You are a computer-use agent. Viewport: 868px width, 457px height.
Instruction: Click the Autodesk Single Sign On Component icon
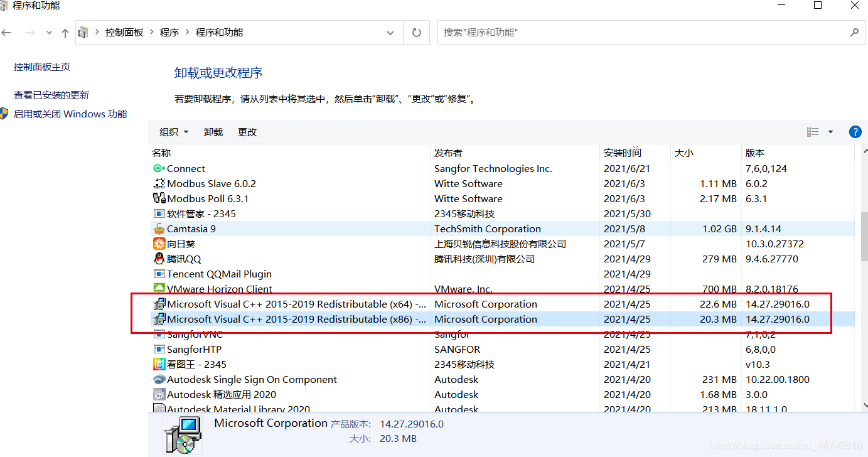[x=159, y=379]
